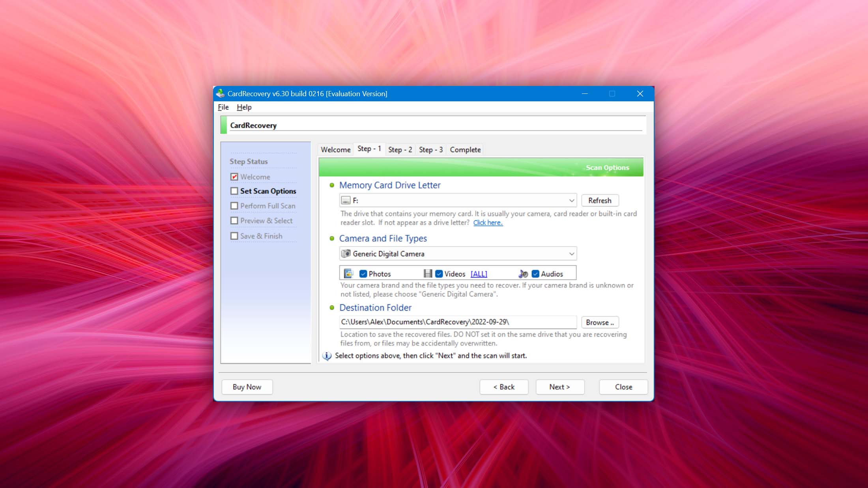Click into the Destination Folder path field

coord(458,322)
